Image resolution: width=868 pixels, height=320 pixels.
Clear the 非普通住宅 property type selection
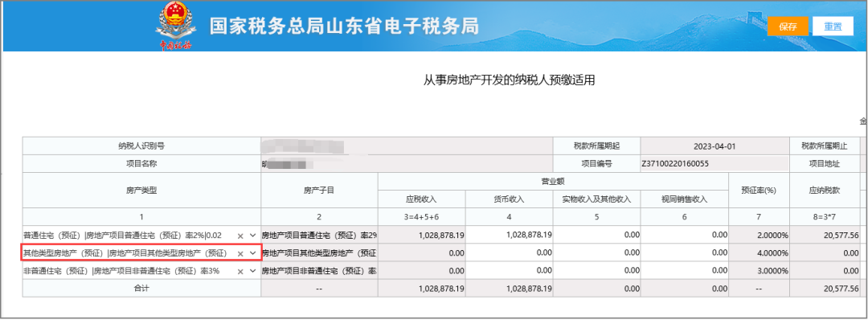tap(240, 271)
